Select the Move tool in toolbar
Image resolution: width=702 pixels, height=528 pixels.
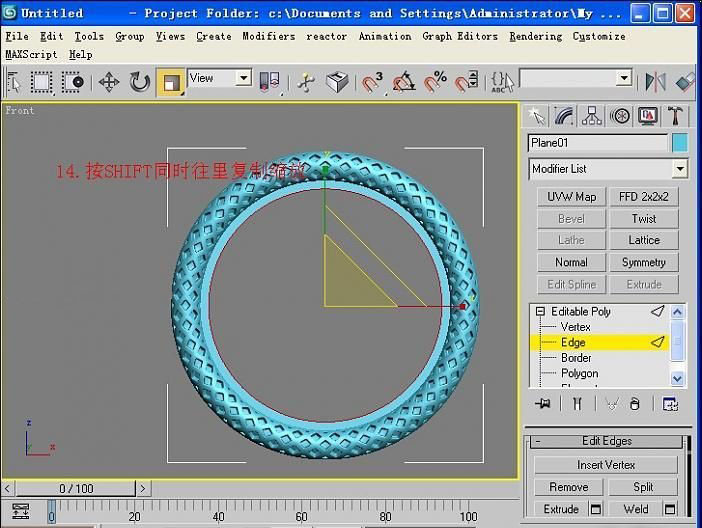point(109,82)
